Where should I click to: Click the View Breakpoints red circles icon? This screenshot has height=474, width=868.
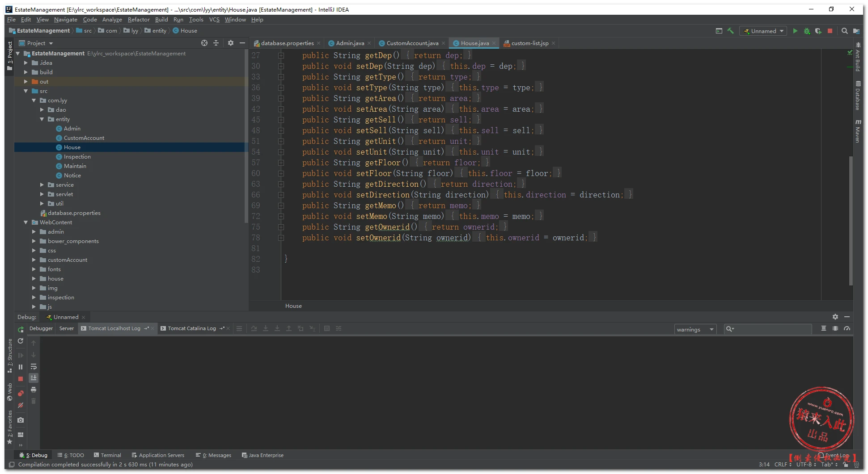click(x=21, y=394)
